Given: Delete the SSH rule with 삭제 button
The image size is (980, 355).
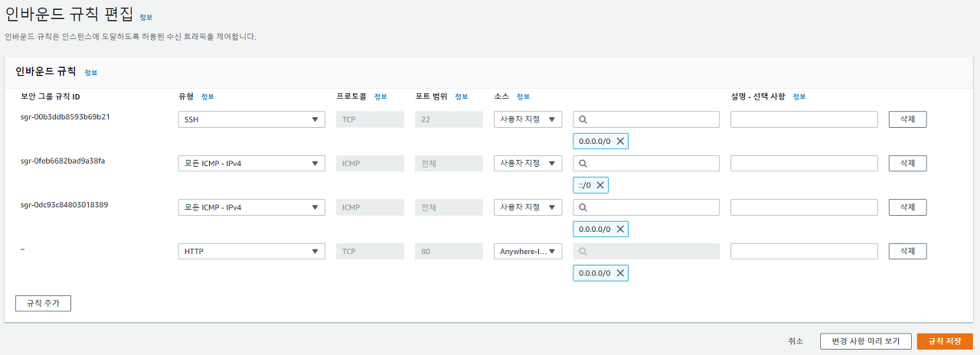Looking at the screenshot, I should coord(907,119).
